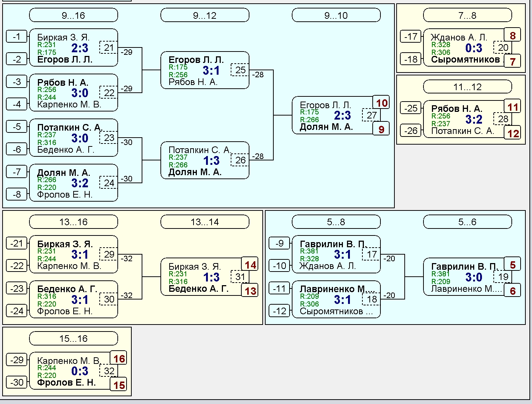Click the place 16 badge

[118, 358]
